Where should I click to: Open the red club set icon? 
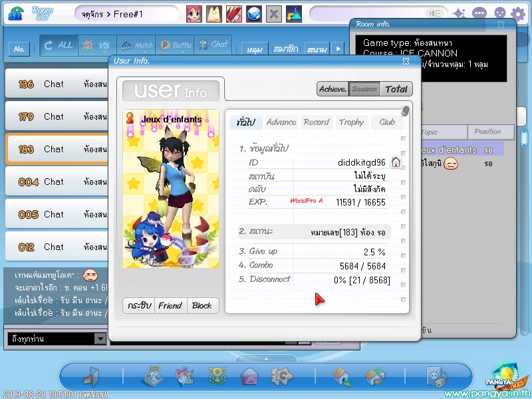[234, 14]
